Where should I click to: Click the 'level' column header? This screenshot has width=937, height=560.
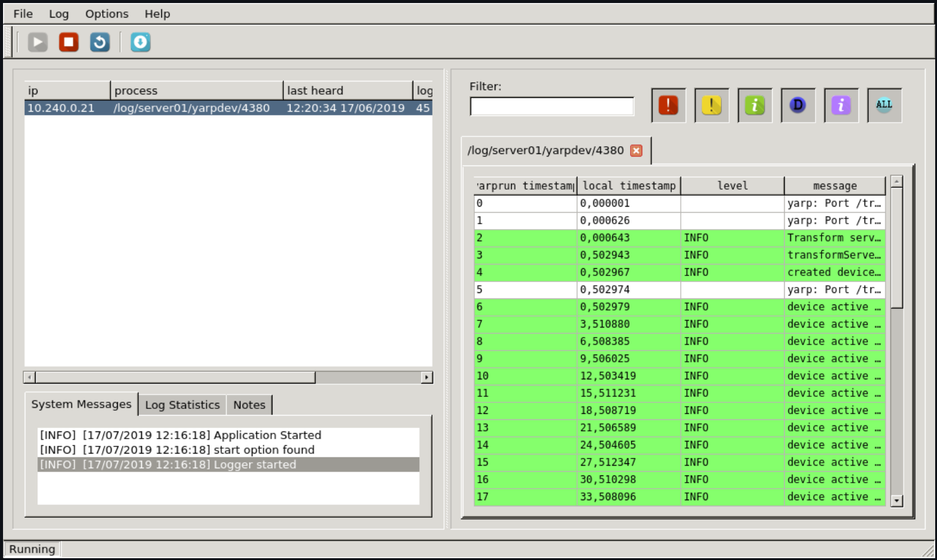click(x=732, y=185)
